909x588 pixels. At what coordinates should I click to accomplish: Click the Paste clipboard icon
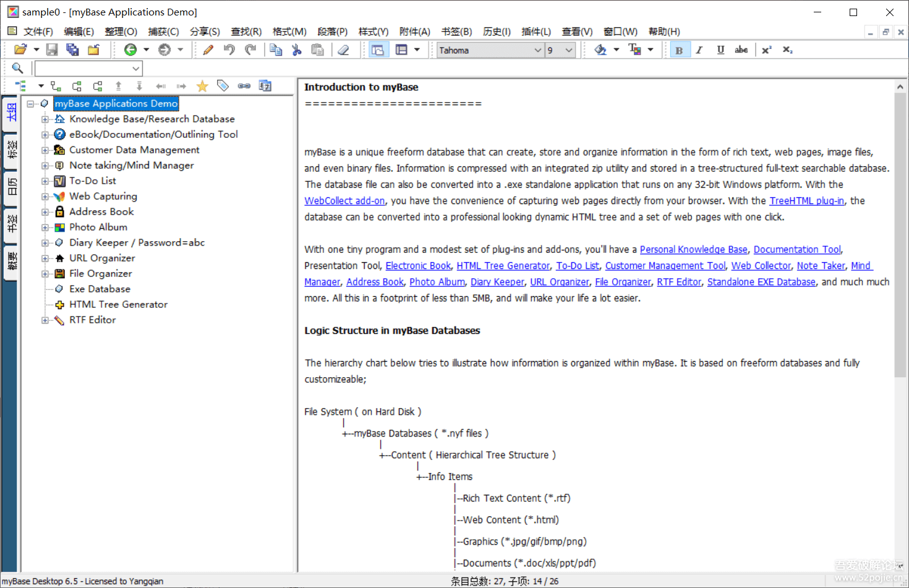click(x=318, y=50)
